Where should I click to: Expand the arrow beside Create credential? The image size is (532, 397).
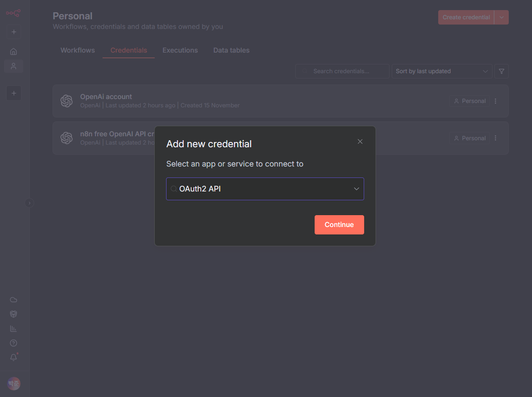[501, 18]
